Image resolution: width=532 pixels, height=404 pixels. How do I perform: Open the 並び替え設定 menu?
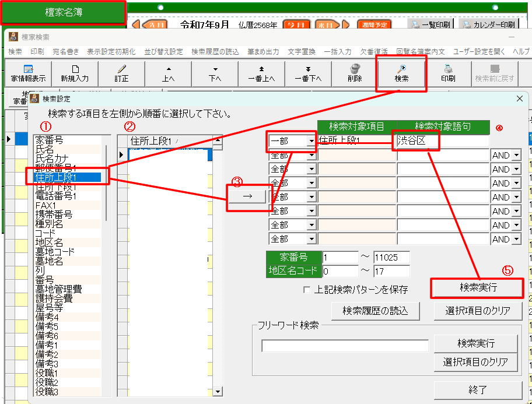point(163,51)
